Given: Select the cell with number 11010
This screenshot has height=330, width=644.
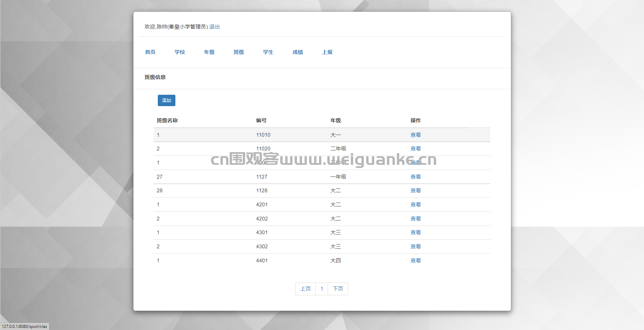Looking at the screenshot, I should [x=263, y=135].
